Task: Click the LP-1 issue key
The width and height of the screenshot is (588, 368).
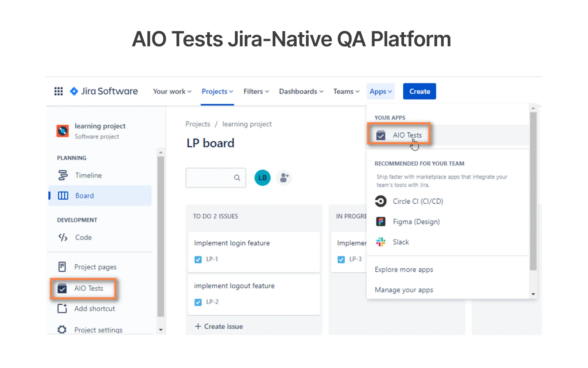Action: [212, 259]
